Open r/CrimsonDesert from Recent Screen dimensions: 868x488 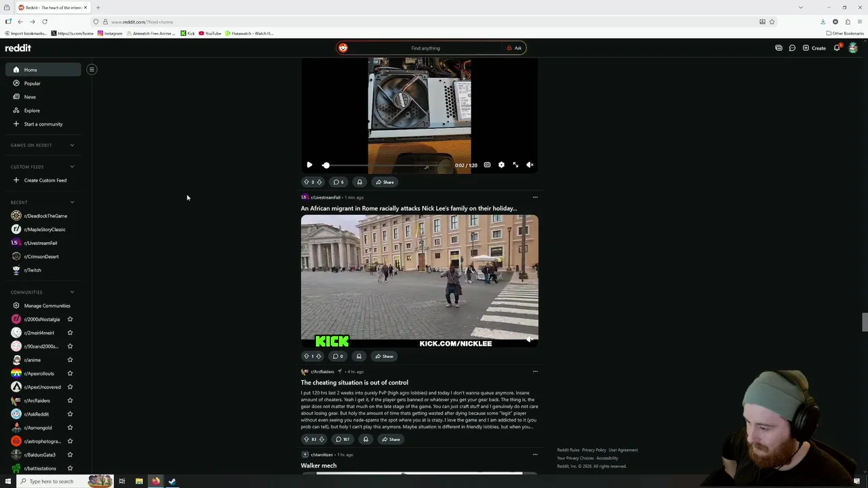(x=43, y=256)
